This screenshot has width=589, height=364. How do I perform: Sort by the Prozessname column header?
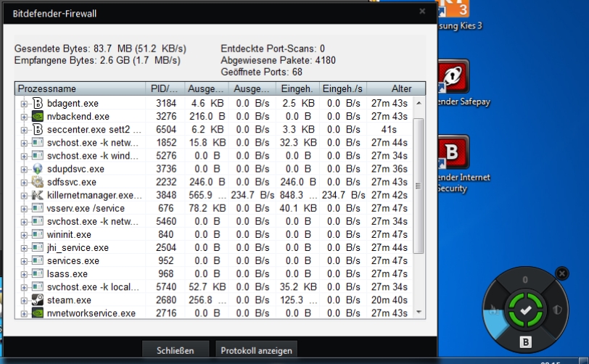80,88
